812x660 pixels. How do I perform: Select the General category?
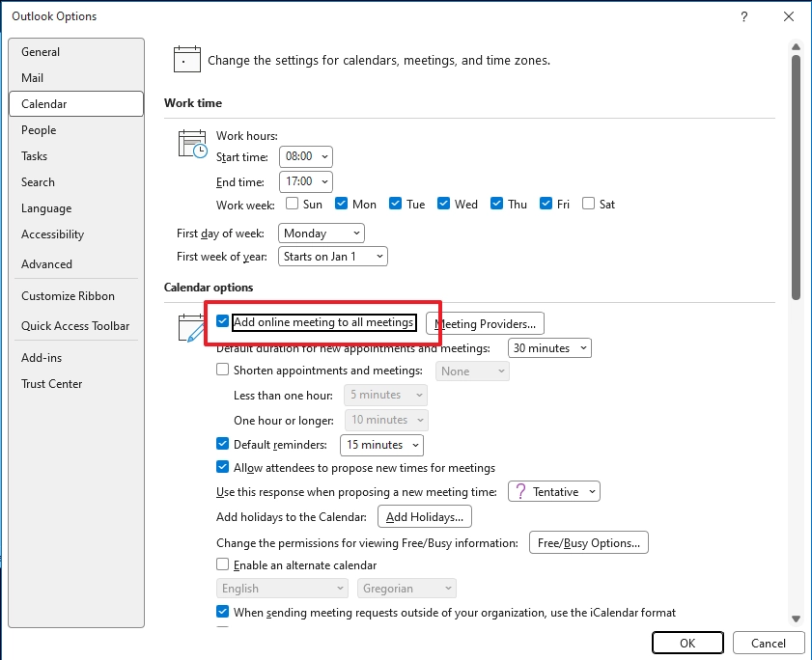76,52
